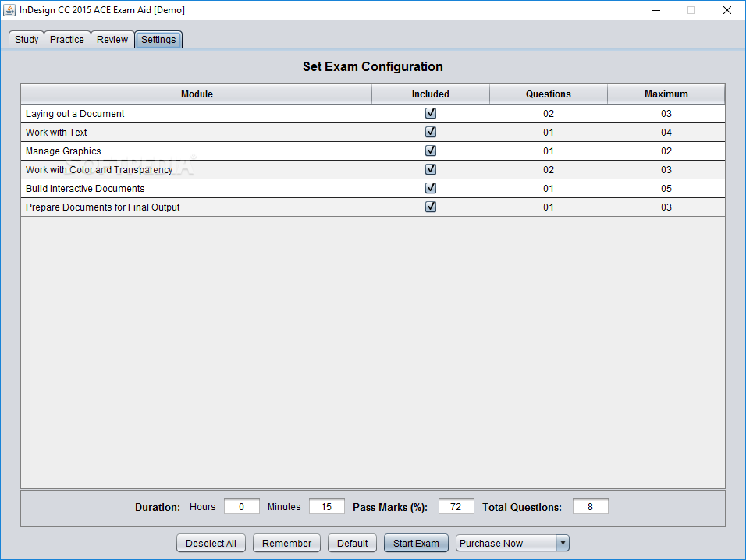The image size is (746, 560).
Task: Click Questions cell for Prepare Documents row
Action: [549, 207]
